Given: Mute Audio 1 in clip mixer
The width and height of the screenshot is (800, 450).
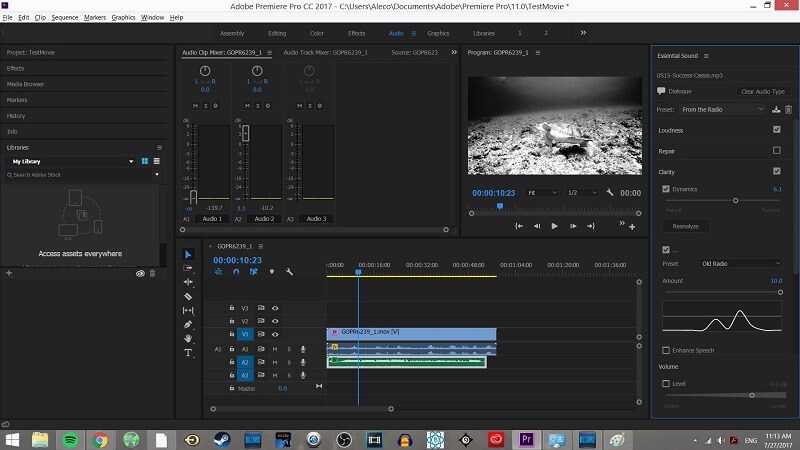Looking at the screenshot, I should pos(195,106).
